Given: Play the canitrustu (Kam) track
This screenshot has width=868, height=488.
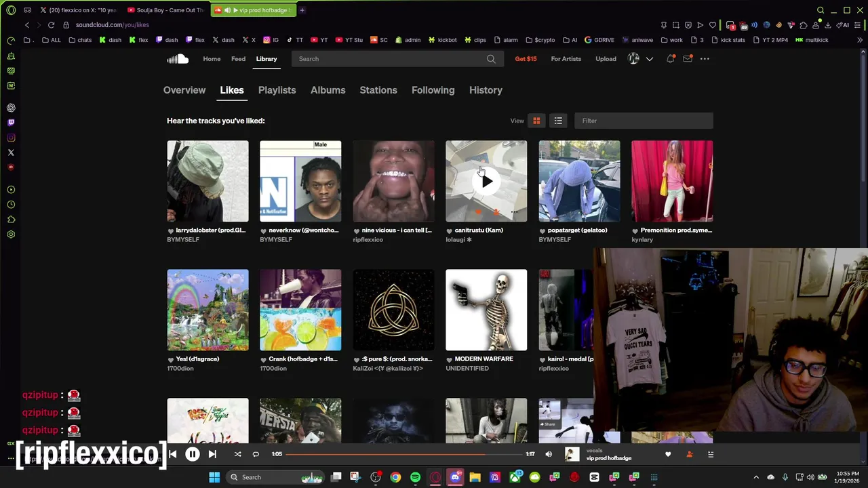Looking at the screenshot, I should pyautogui.click(x=486, y=181).
